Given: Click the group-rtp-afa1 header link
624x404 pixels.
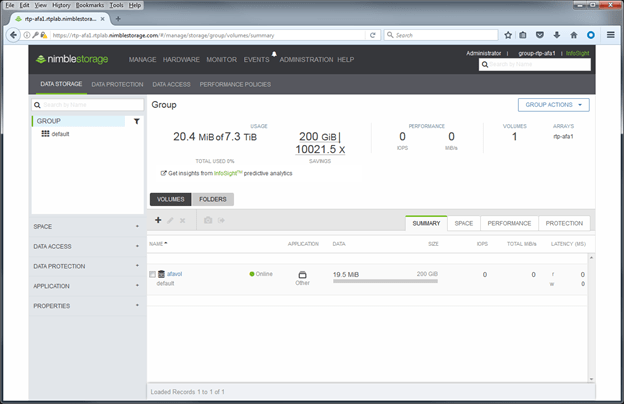Looking at the screenshot, I should click(x=536, y=53).
